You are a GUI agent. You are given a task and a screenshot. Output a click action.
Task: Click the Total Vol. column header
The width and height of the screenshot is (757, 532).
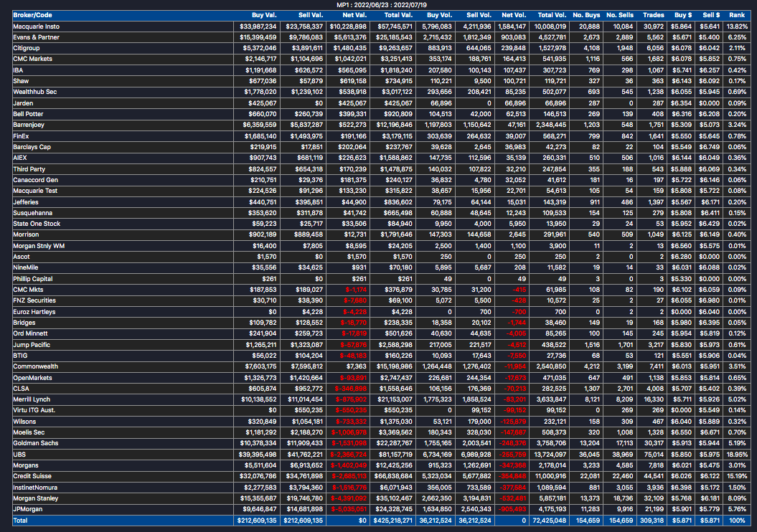[552, 15]
